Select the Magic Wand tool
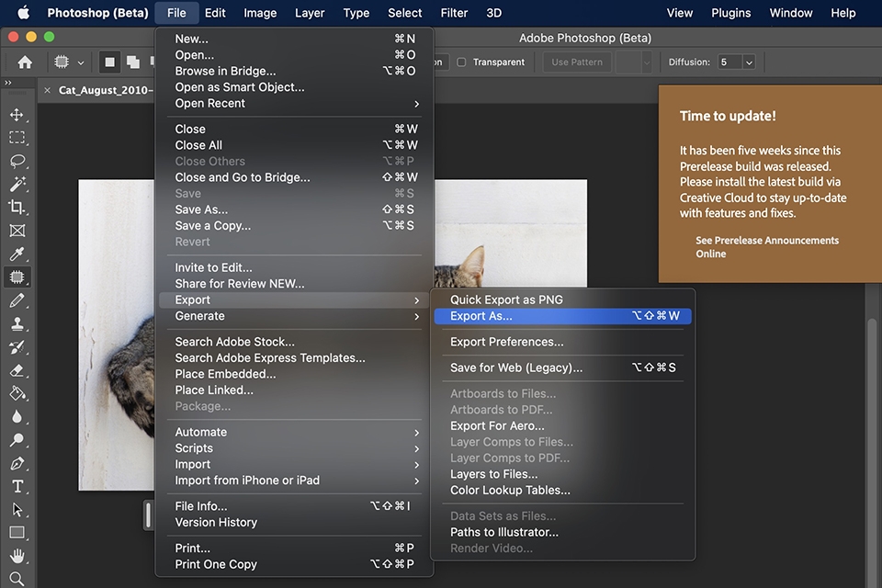The image size is (882, 588). coord(17,184)
